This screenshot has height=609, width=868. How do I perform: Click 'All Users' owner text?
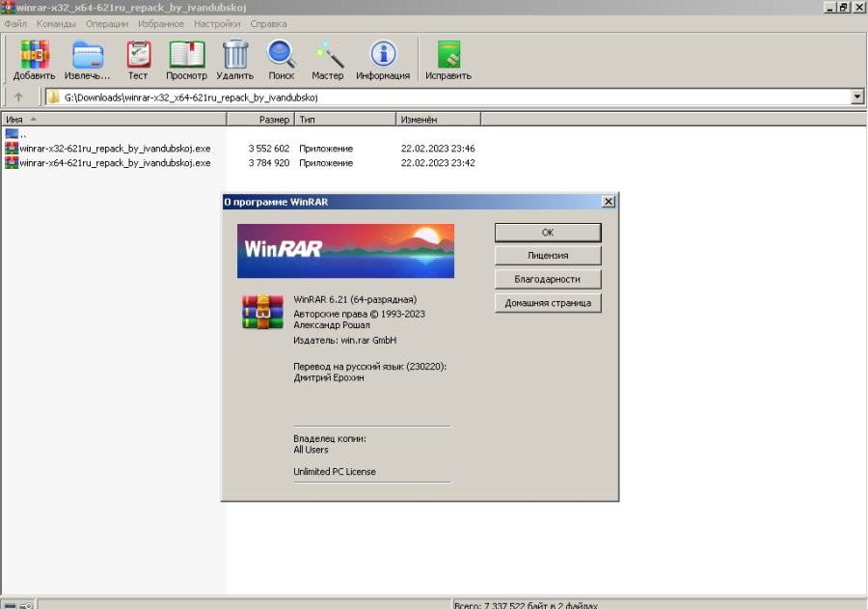(311, 450)
